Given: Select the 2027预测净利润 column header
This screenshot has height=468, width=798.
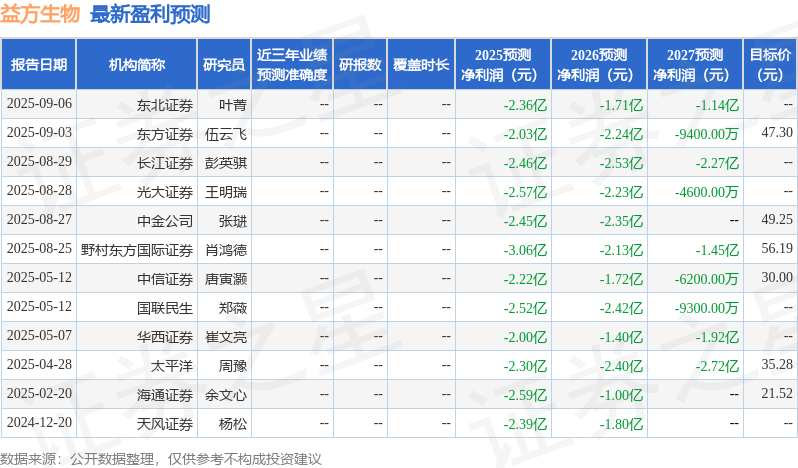Looking at the screenshot, I should 695,65.
